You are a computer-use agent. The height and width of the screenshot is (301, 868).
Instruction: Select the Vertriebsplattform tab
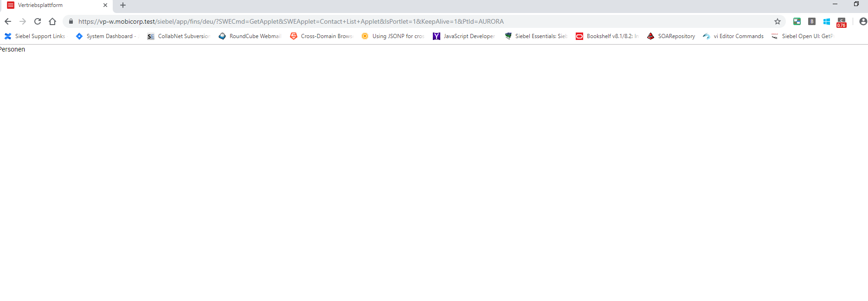57,5
